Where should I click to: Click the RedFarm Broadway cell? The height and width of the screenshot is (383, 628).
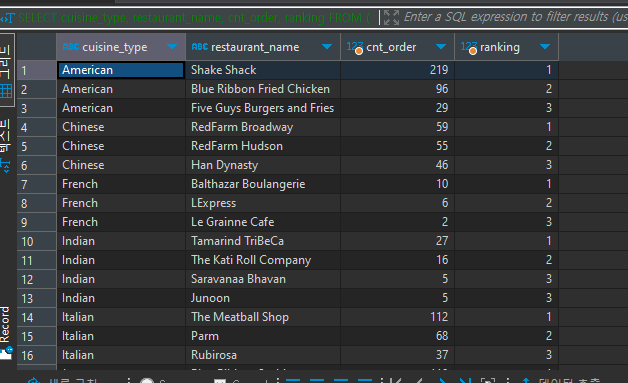point(263,127)
